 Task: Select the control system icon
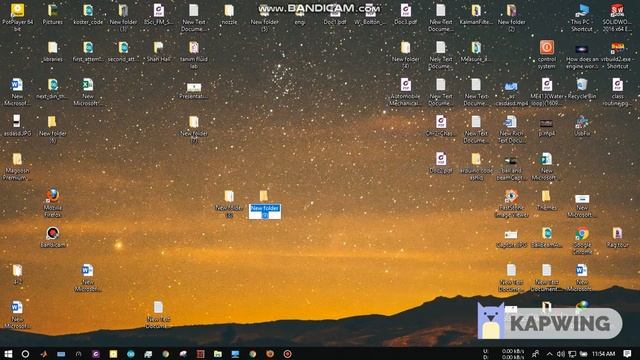pos(547,55)
